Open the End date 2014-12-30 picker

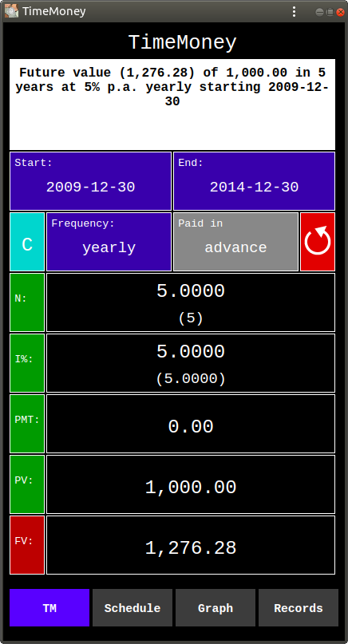[x=255, y=181]
